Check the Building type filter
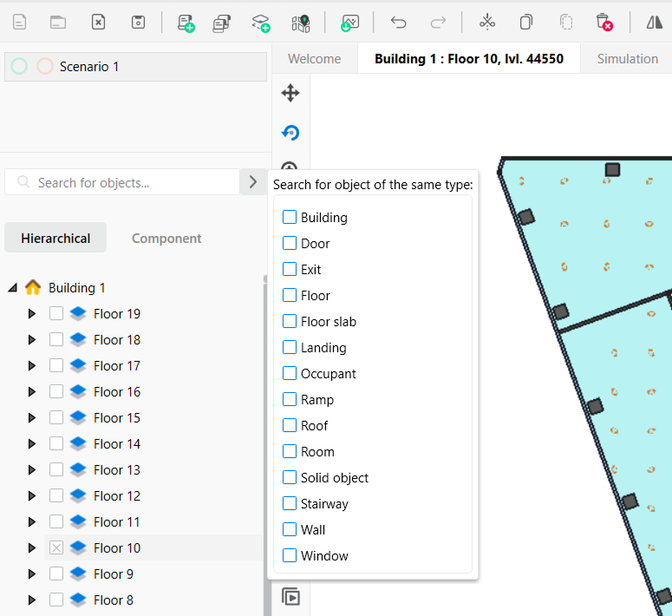 pos(290,217)
